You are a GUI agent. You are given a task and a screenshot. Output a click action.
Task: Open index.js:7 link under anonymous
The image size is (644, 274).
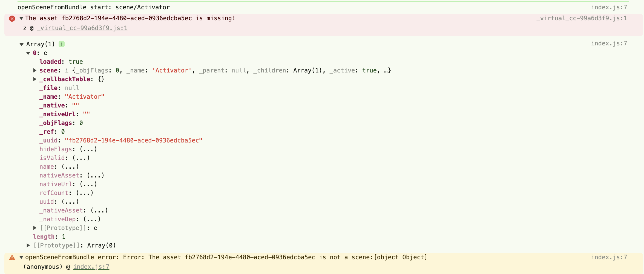[x=91, y=267]
